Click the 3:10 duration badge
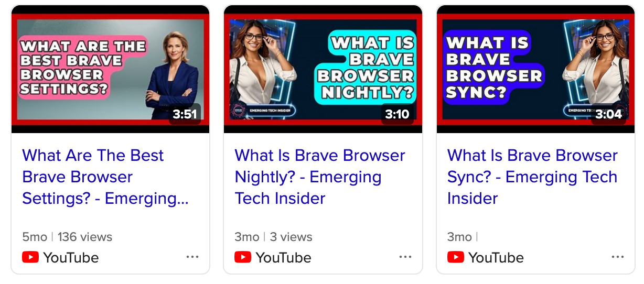This screenshot has height=284, width=644. tap(397, 114)
